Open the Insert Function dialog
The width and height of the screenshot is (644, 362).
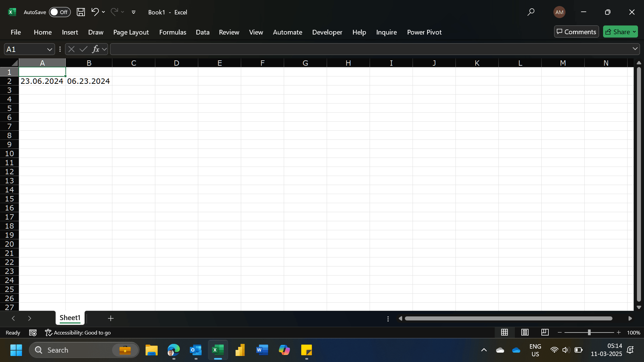point(97,49)
